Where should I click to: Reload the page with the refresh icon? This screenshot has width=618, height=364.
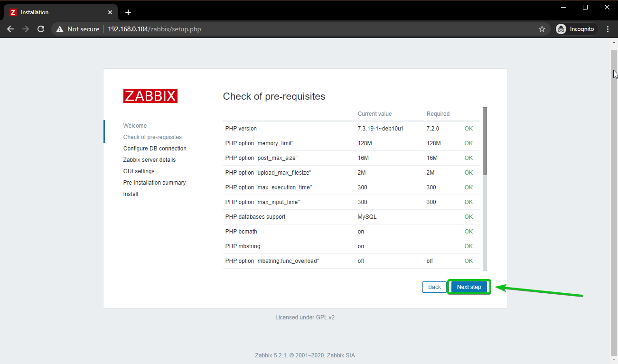tap(41, 29)
